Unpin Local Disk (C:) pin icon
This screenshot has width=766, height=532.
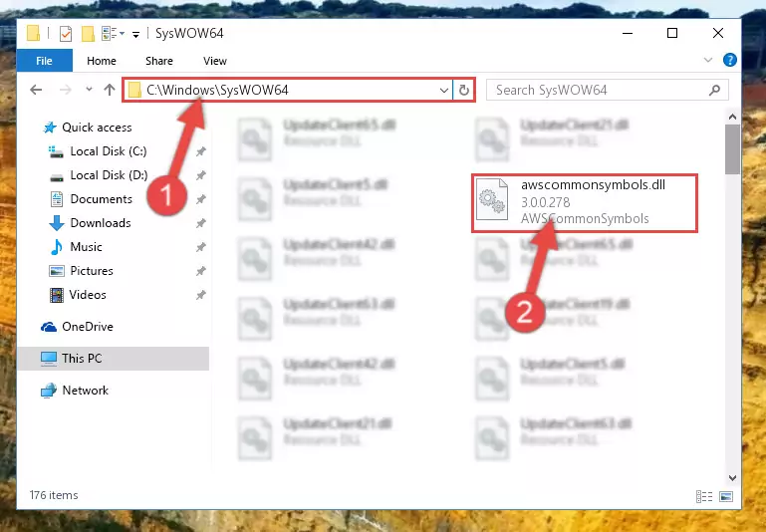[200, 151]
